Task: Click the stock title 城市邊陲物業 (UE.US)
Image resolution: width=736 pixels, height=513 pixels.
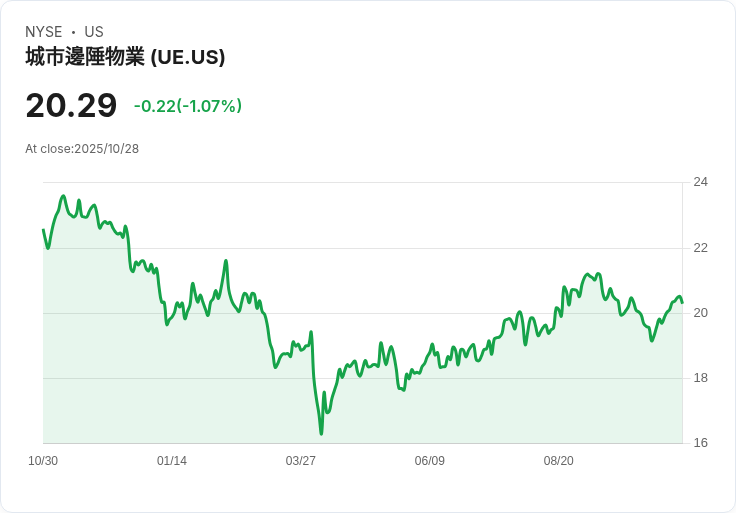Action: [x=125, y=57]
